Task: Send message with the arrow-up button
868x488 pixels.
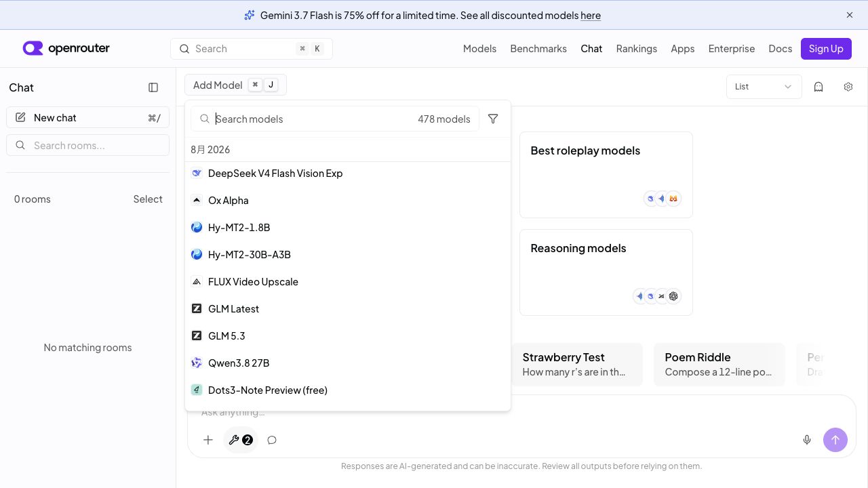Action: coord(835,440)
